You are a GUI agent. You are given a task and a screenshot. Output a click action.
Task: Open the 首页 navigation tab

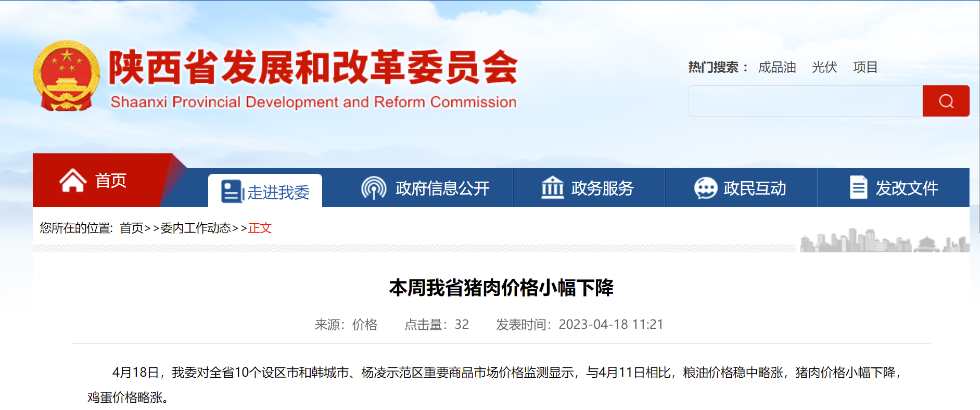click(x=110, y=181)
